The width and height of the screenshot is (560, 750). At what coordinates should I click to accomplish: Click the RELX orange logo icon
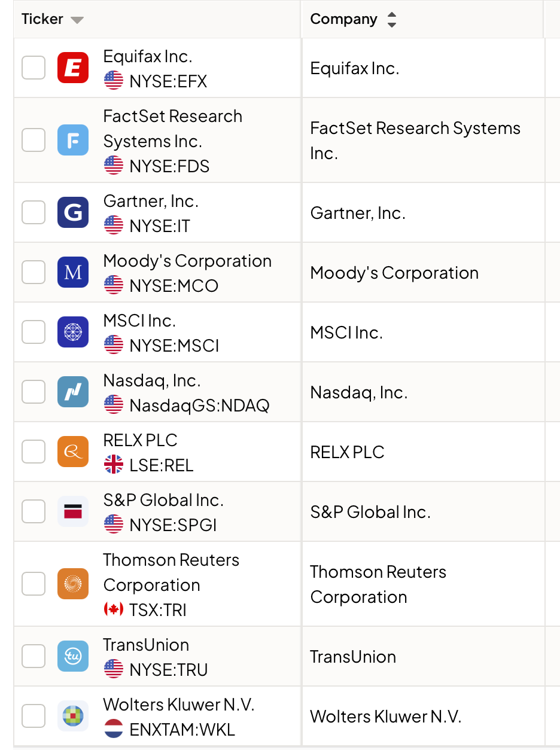[x=73, y=452]
